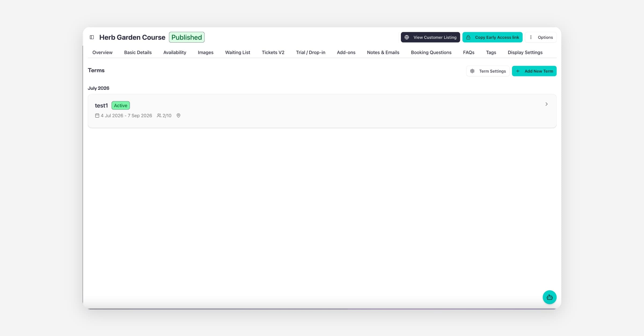Add a new term
644x336 pixels.
(x=534, y=71)
